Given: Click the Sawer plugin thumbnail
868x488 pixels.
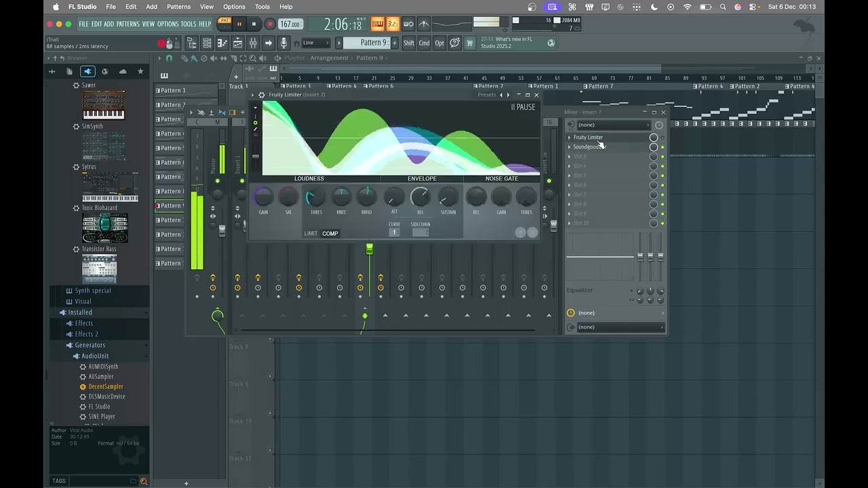Looking at the screenshot, I should tap(104, 105).
